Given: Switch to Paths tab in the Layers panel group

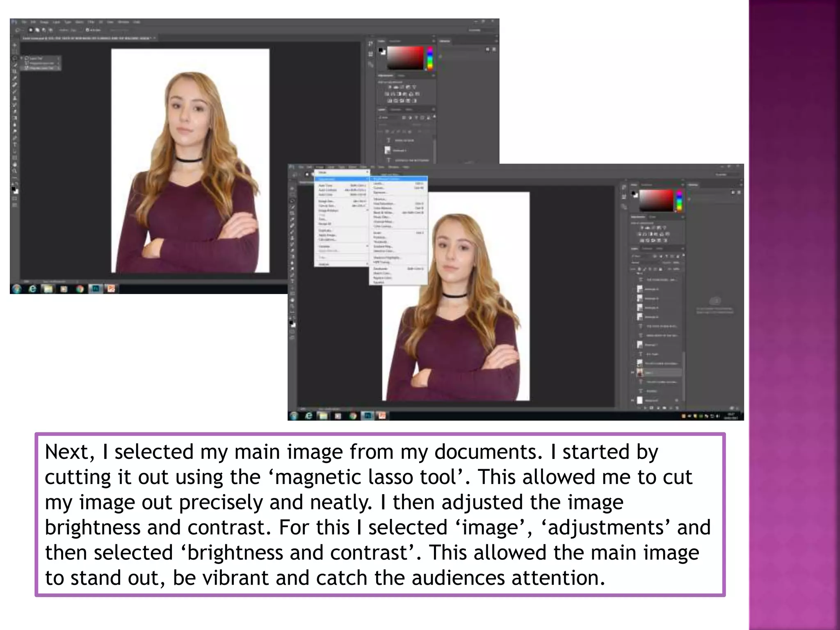Looking at the screenshot, I should [659, 249].
